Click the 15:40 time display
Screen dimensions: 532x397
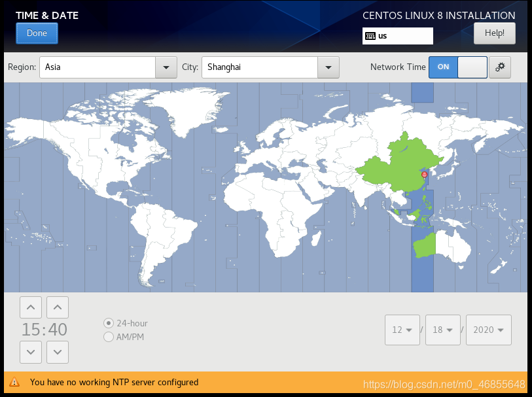(44, 330)
